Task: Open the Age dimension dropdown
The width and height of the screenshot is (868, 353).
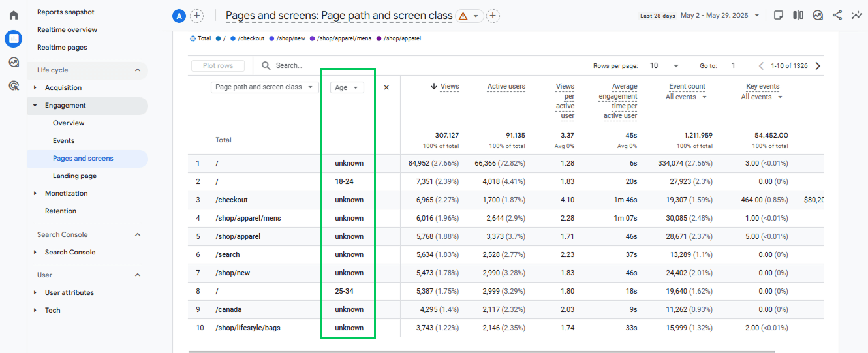Action: (x=347, y=87)
